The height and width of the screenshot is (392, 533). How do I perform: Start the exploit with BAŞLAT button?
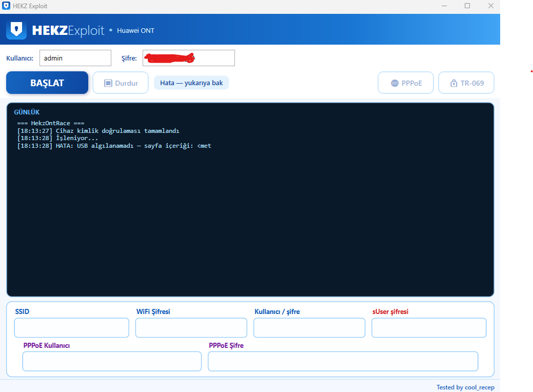pos(47,83)
